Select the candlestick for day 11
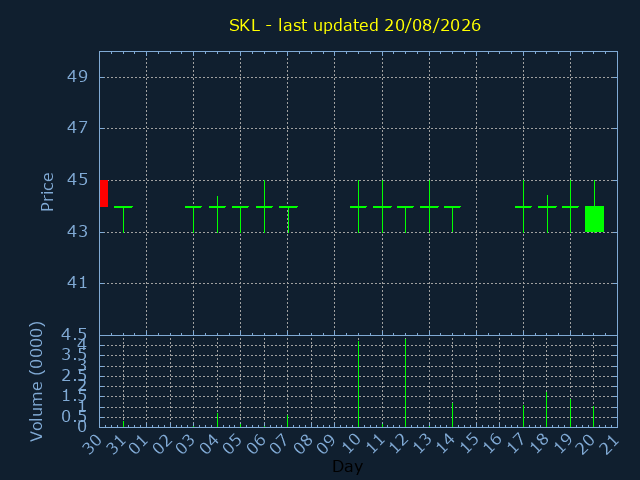 coord(382,207)
